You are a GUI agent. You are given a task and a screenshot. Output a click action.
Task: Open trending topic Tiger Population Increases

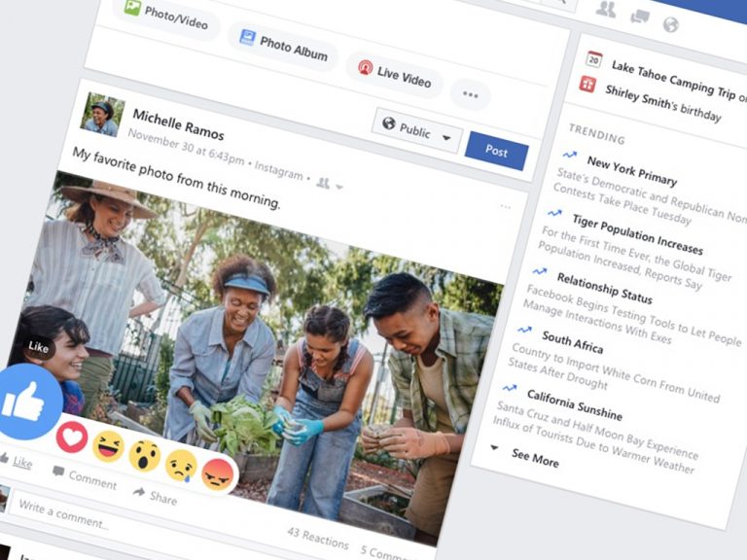[637, 234]
